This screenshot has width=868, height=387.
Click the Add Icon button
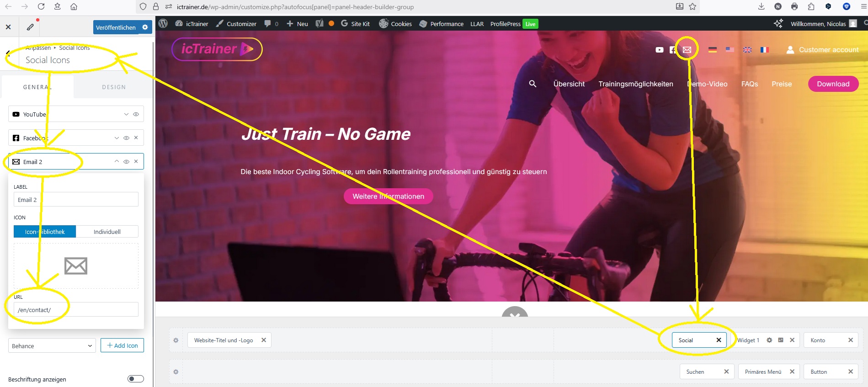(122, 345)
